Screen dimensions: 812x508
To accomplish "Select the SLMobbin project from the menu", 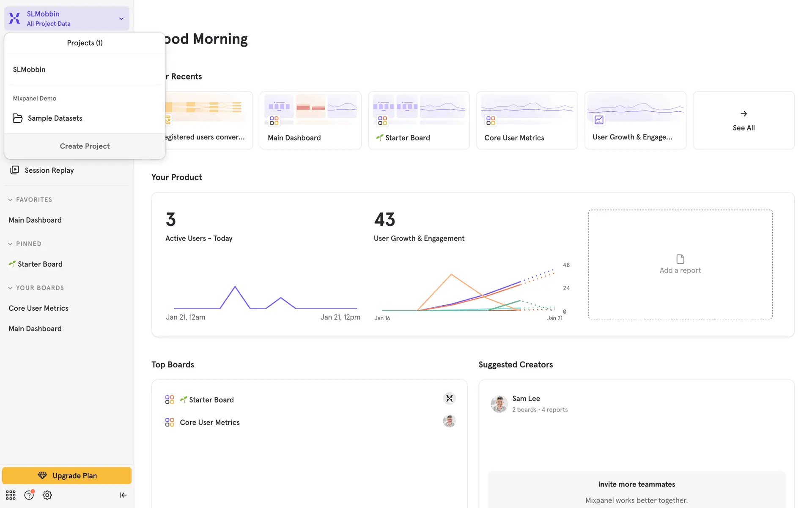I will pyautogui.click(x=29, y=69).
